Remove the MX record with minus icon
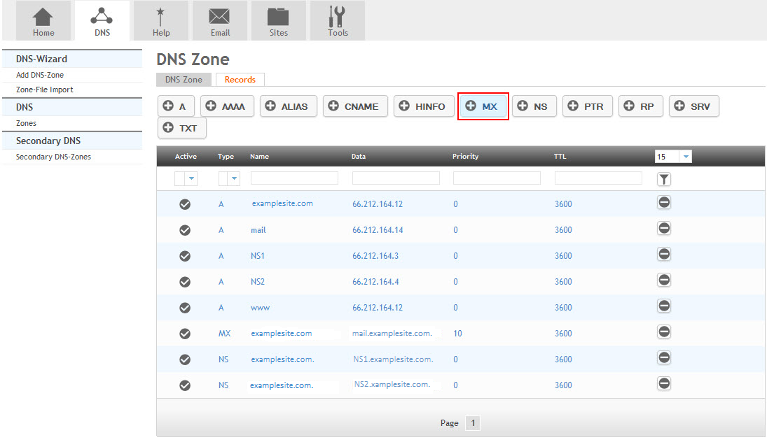This screenshot has width=767, height=438. (664, 333)
